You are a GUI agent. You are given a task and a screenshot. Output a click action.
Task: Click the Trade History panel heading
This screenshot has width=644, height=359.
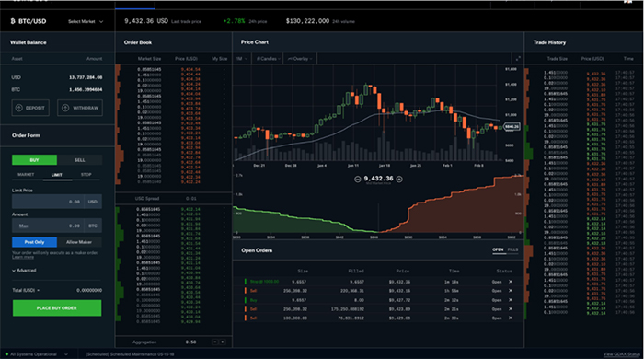[549, 42]
